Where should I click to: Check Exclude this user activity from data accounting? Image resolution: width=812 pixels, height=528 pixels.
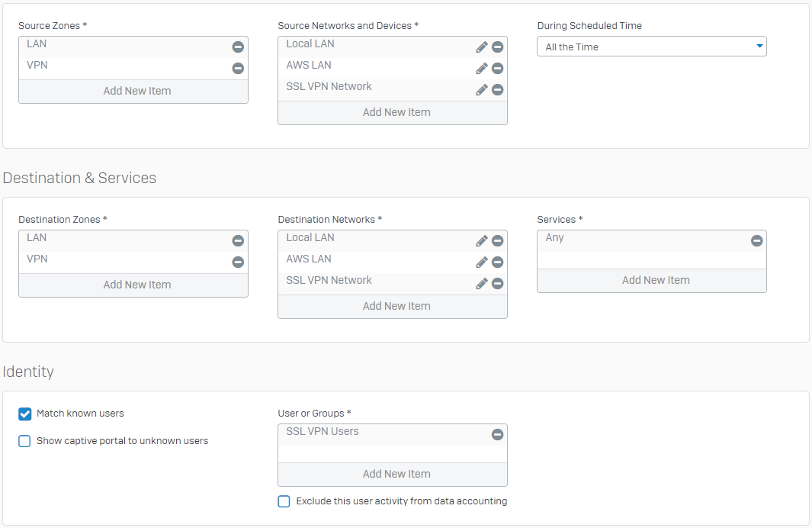point(284,501)
